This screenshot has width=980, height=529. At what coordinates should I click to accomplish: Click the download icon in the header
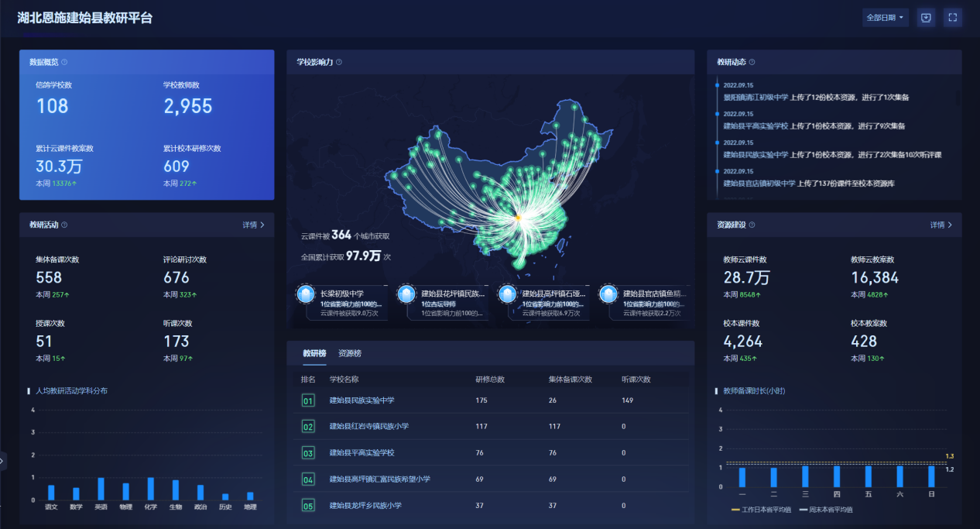click(x=926, y=18)
